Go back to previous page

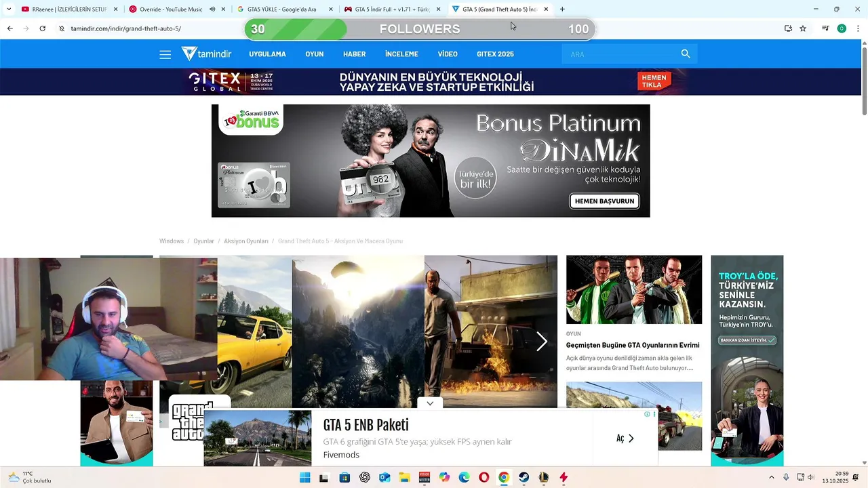[9, 28]
